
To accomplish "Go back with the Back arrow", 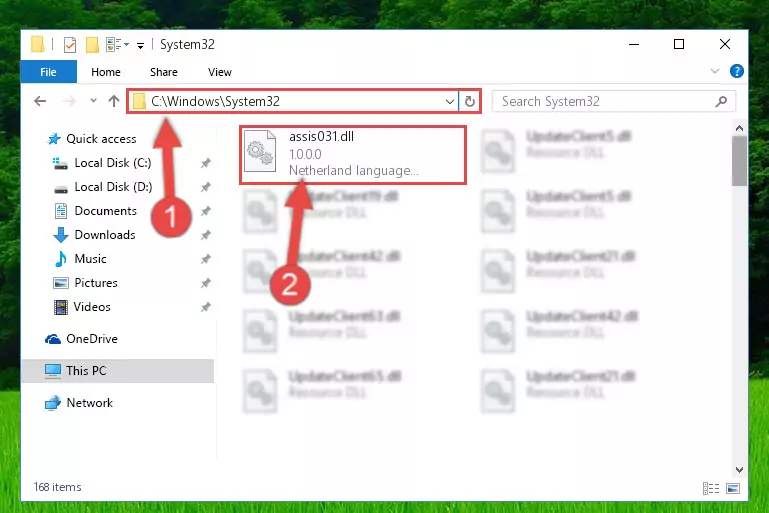I will pyautogui.click(x=40, y=102).
